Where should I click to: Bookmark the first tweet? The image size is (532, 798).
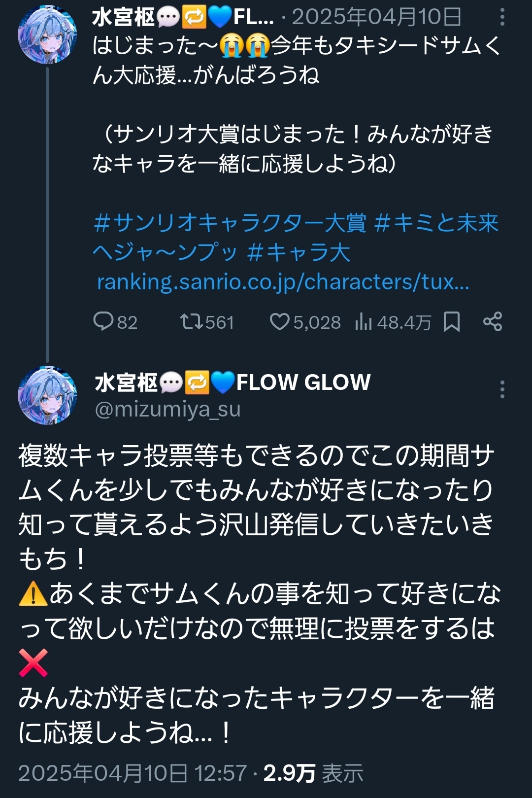pos(452,322)
